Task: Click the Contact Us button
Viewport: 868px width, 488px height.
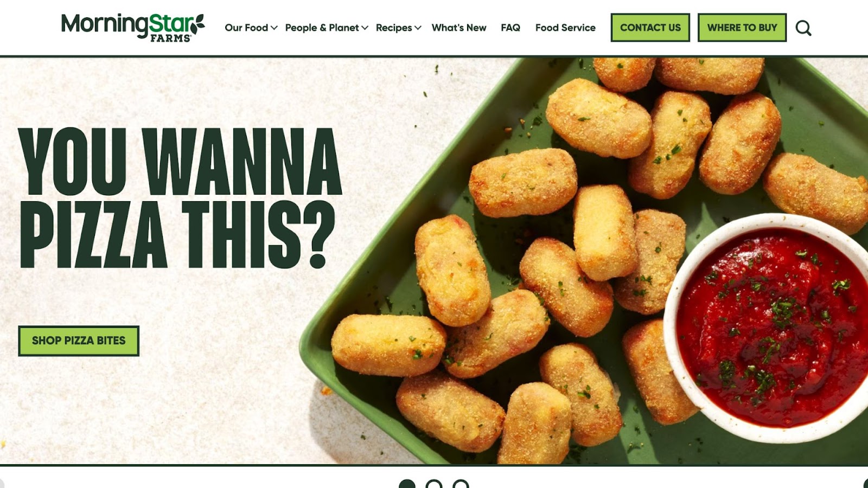Action: pyautogui.click(x=650, y=28)
